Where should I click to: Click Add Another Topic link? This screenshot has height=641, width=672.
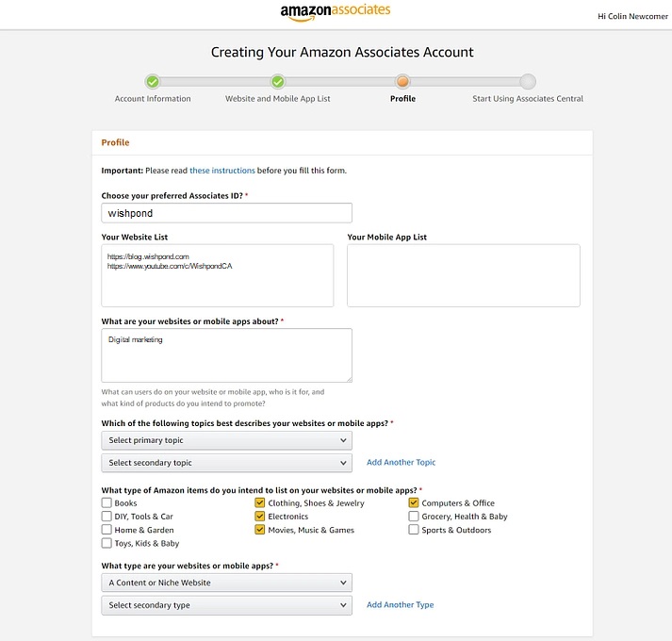(402, 462)
